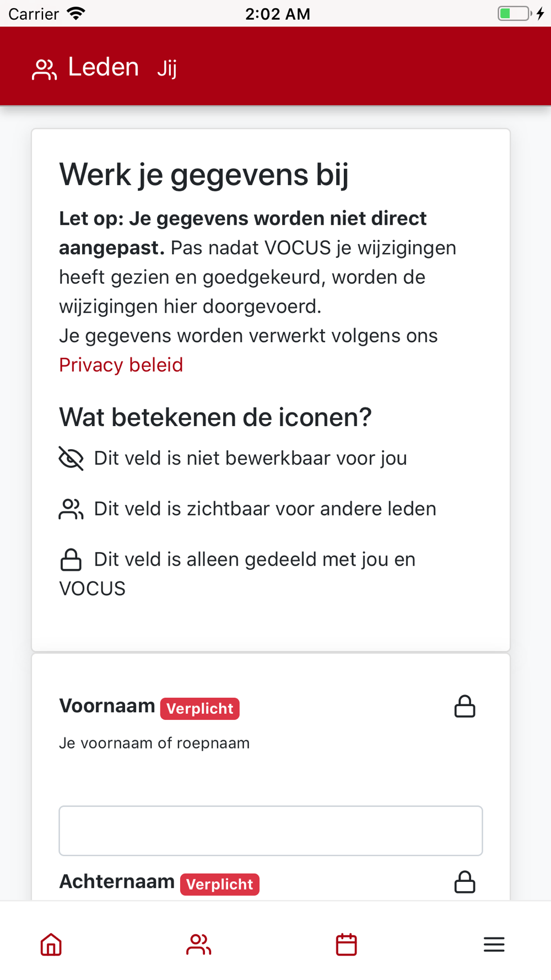The width and height of the screenshot is (551, 980).
Task: Open the Privacy beleid link
Action: (121, 365)
